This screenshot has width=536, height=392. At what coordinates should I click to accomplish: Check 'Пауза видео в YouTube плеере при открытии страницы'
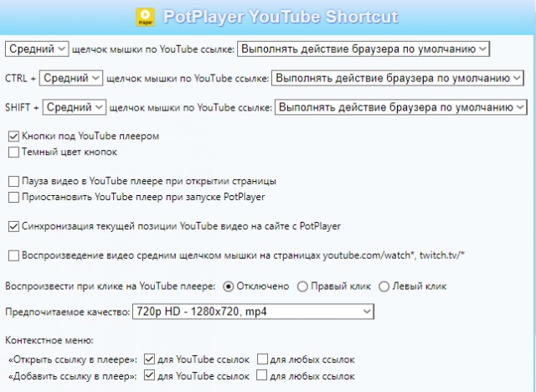(x=13, y=181)
